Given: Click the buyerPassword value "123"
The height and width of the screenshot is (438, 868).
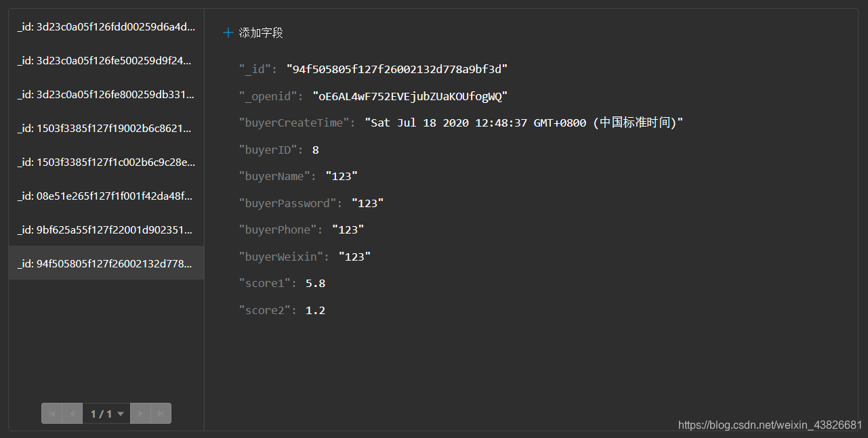Looking at the screenshot, I should point(368,203).
